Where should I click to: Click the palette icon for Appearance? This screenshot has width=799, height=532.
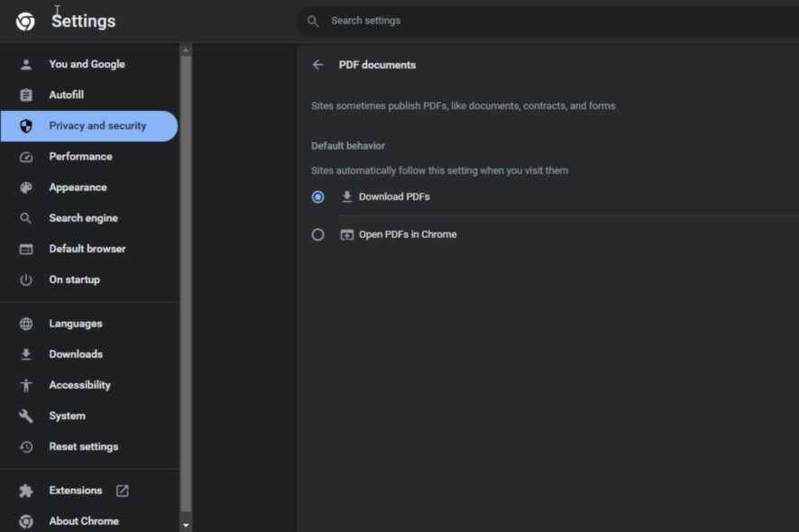26,188
